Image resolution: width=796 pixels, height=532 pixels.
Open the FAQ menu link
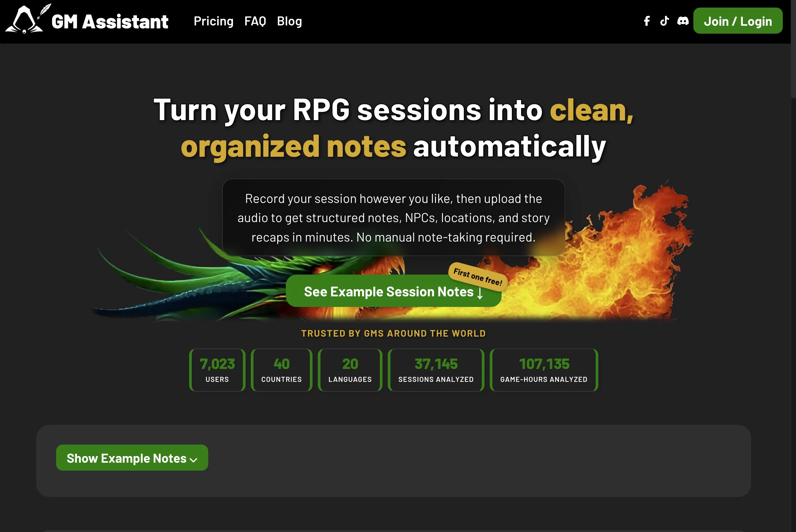click(x=255, y=21)
